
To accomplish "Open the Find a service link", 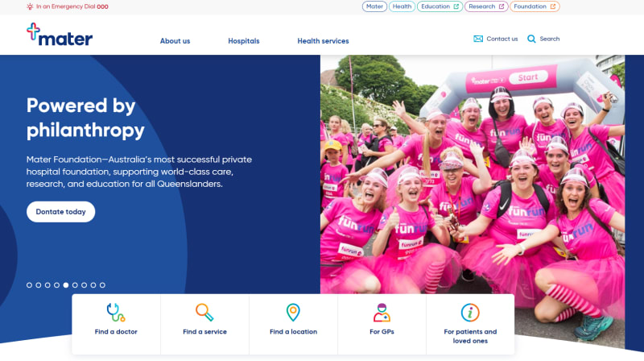I will click(x=204, y=331).
